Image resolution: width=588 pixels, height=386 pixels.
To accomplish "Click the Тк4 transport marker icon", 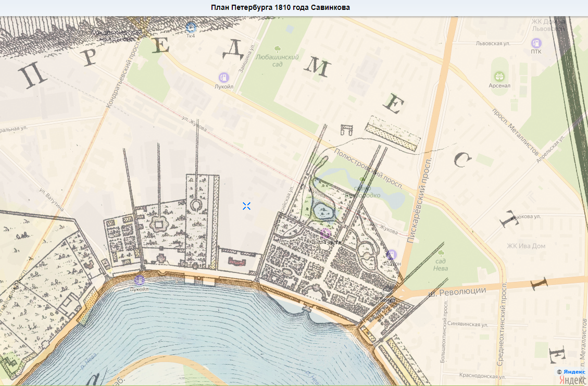I will point(191,27).
